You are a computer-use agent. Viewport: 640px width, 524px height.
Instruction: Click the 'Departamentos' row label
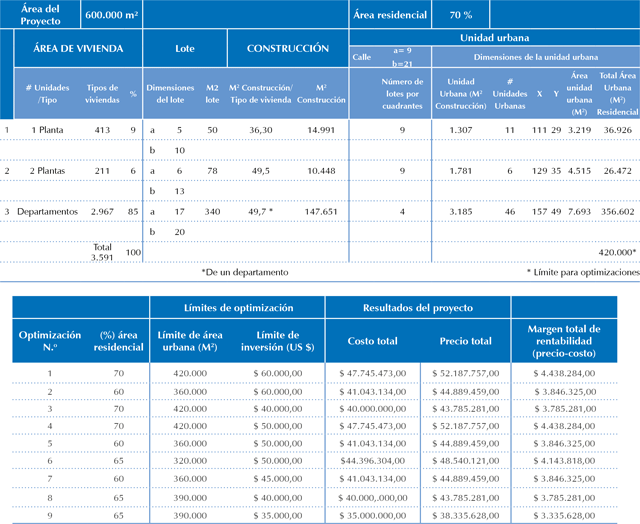tap(47, 212)
